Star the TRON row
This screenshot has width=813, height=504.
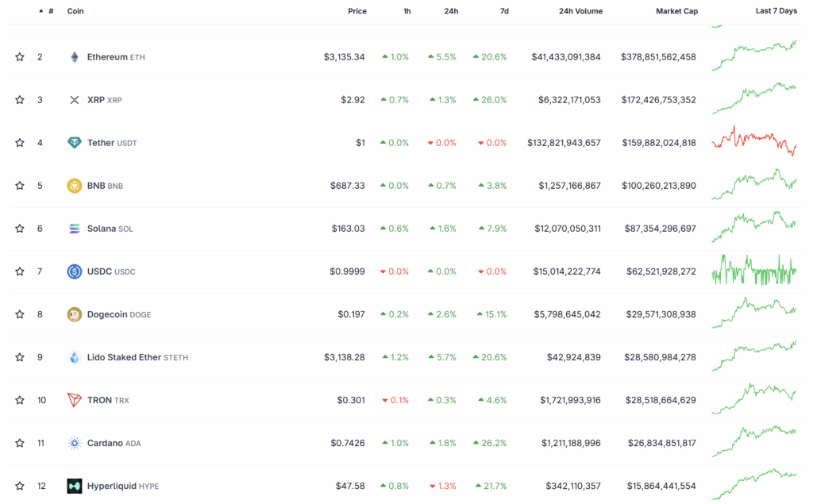coord(20,400)
